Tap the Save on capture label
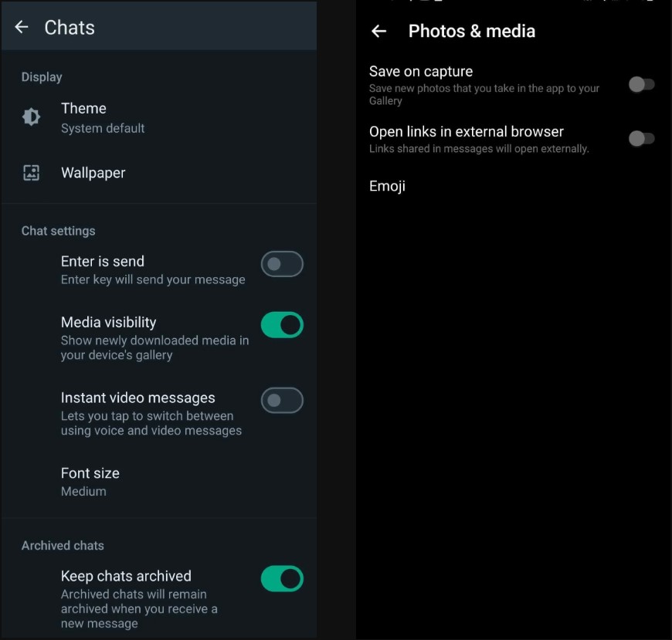 (421, 71)
